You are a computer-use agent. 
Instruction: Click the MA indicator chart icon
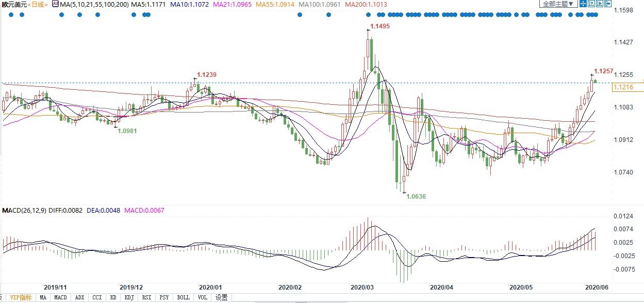coord(55,4)
